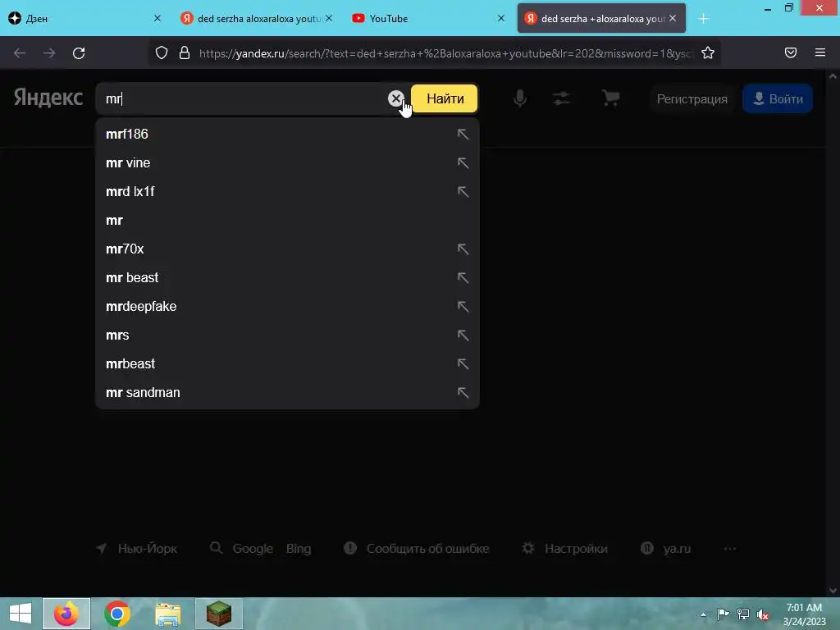Start voice search with the microphone icon

tap(519, 98)
